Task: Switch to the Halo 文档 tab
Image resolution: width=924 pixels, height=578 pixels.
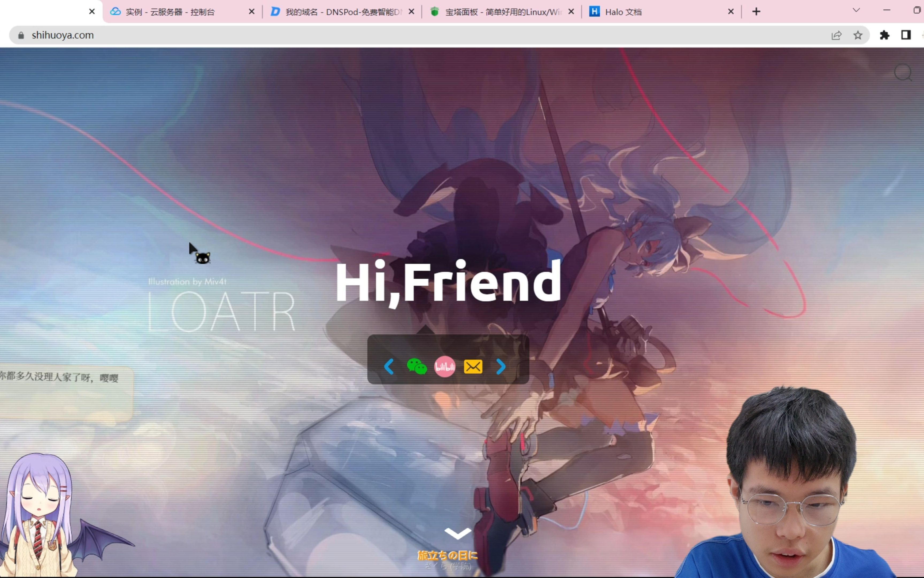Action: tap(662, 12)
